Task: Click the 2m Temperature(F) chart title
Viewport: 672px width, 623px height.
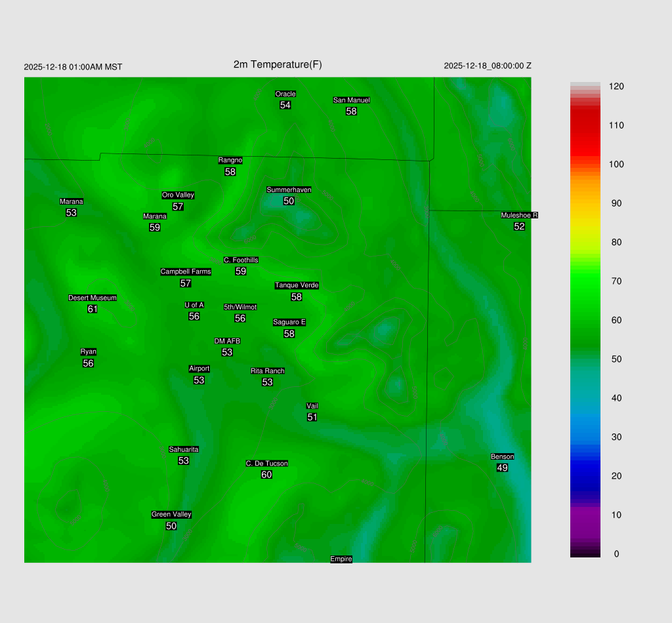Action: point(278,64)
